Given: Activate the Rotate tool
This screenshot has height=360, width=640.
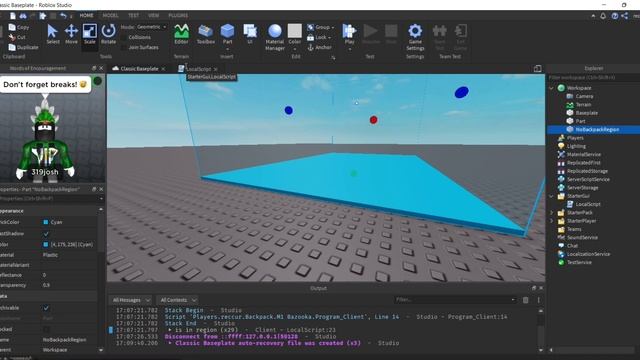Looking at the screenshot, I should click(x=108, y=34).
